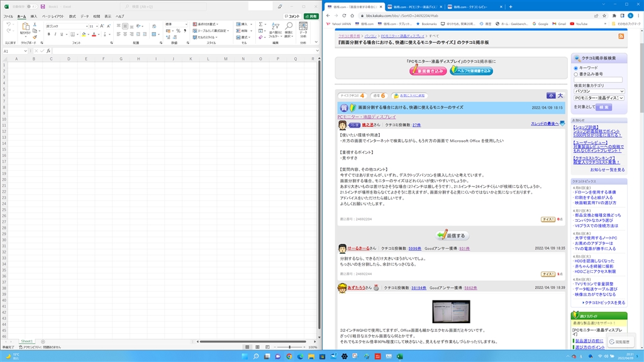This screenshot has height=362, width=644.
Task: Click the Excel zoom slider
Action: pos(290,347)
